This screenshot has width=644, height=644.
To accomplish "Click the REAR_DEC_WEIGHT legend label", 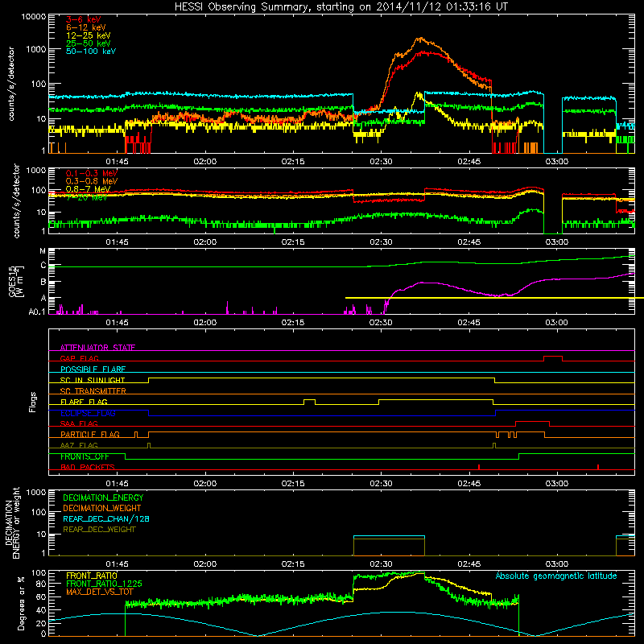I will (99, 530).
